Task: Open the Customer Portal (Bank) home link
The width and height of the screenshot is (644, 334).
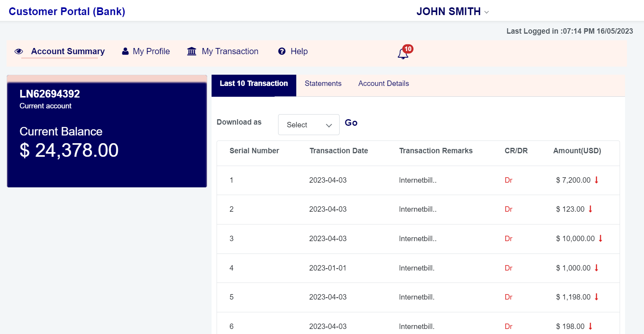Action: point(67,12)
